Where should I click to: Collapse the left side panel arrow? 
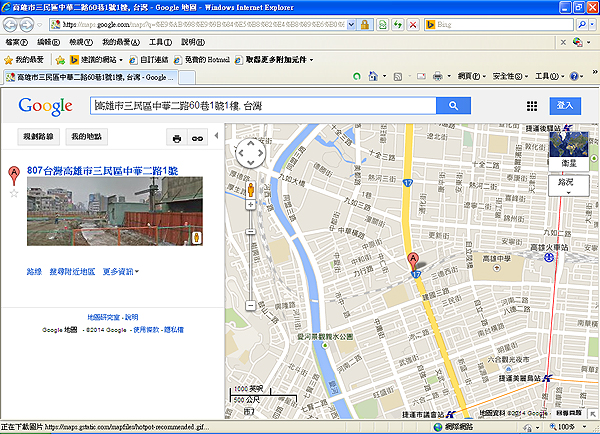point(218,137)
